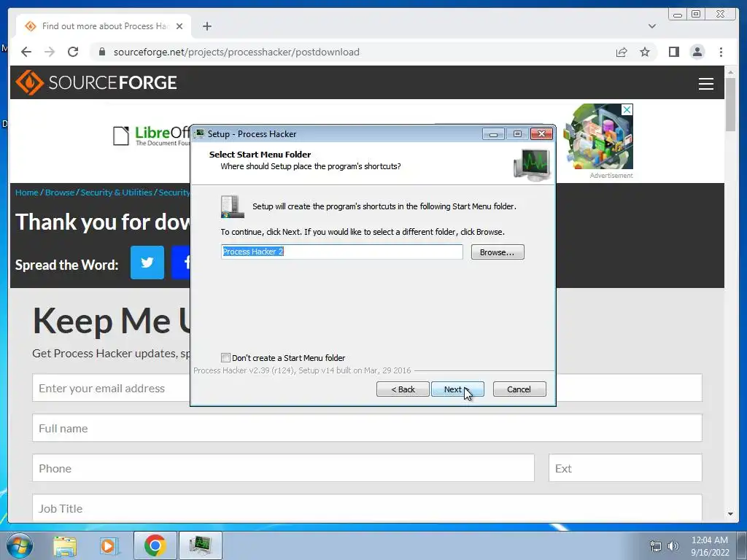This screenshot has width=747, height=560.
Task: Click the Full name field
Action: (x=367, y=428)
